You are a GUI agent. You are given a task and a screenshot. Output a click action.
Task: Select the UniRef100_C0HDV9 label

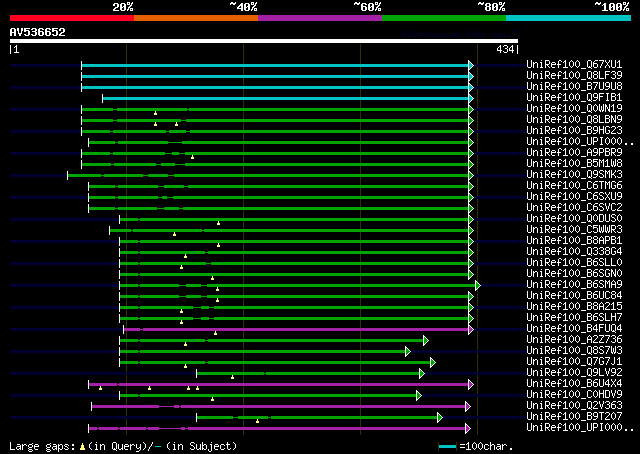click(x=574, y=395)
